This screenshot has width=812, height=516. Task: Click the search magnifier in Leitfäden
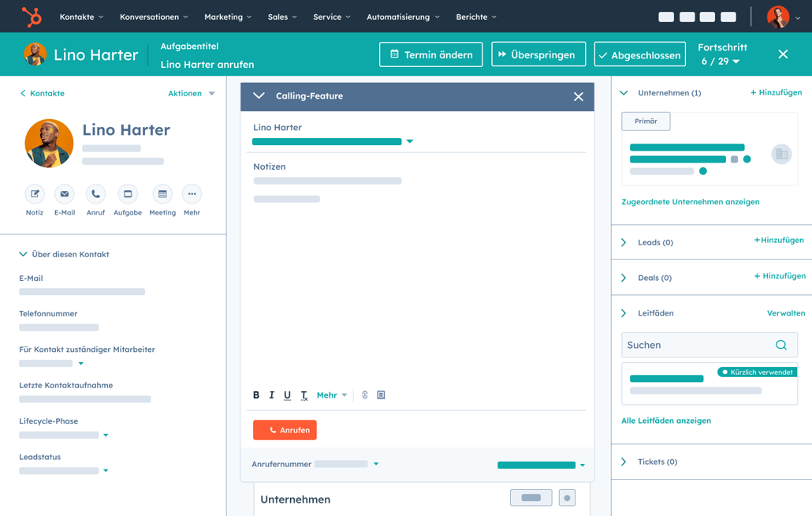pos(780,346)
